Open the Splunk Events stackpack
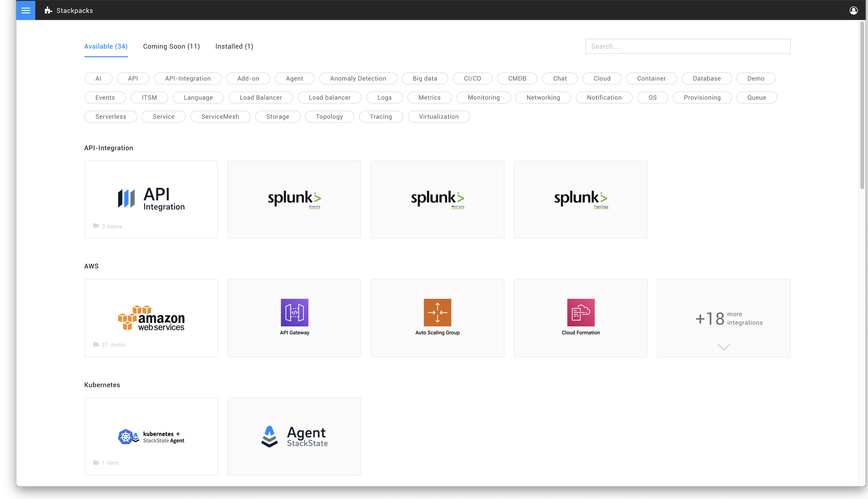Screen dimensions: 868x499 294,200
